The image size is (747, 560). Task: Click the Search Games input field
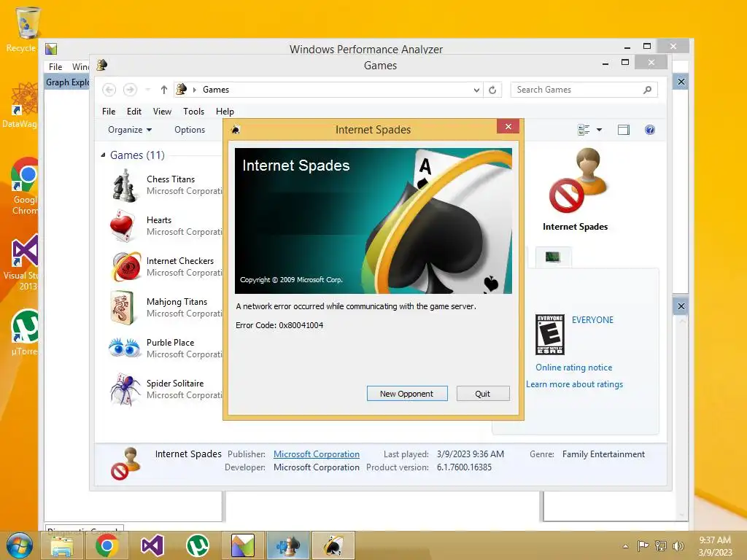tap(576, 90)
